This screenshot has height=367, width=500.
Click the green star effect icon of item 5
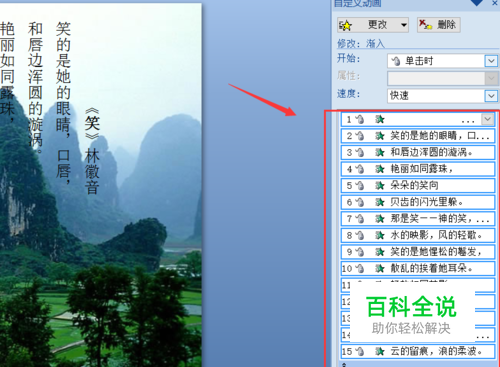pos(380,186)
